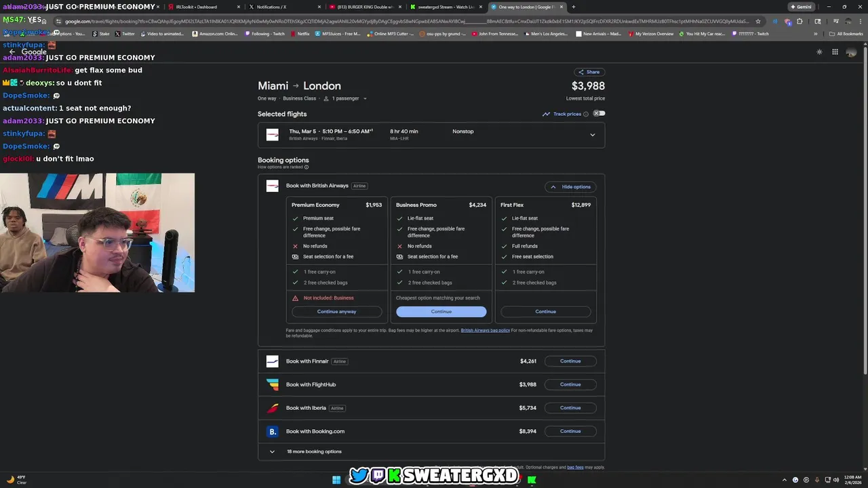Image resolution: width=868 pixels, height=488 pixels.
Task: Click Continue under First Flex
Action: tap(545, 312)
